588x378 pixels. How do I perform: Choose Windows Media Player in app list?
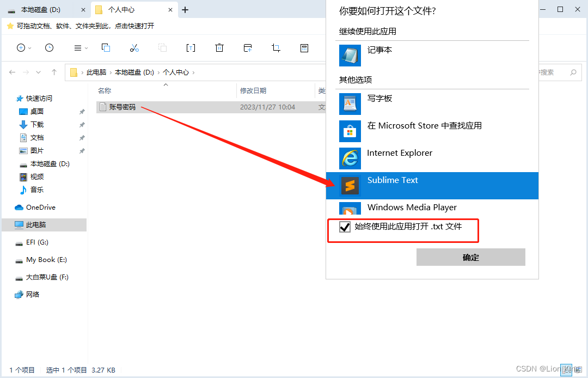point(432,208)
